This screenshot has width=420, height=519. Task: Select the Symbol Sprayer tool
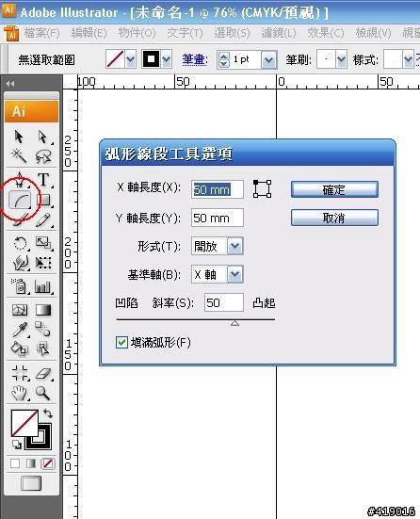click(19, 286)
